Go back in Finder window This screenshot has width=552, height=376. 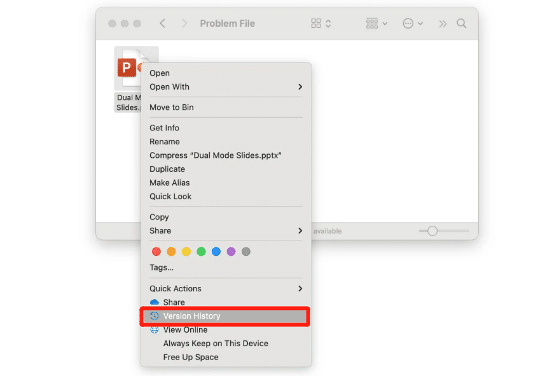[x=162, y=24]
